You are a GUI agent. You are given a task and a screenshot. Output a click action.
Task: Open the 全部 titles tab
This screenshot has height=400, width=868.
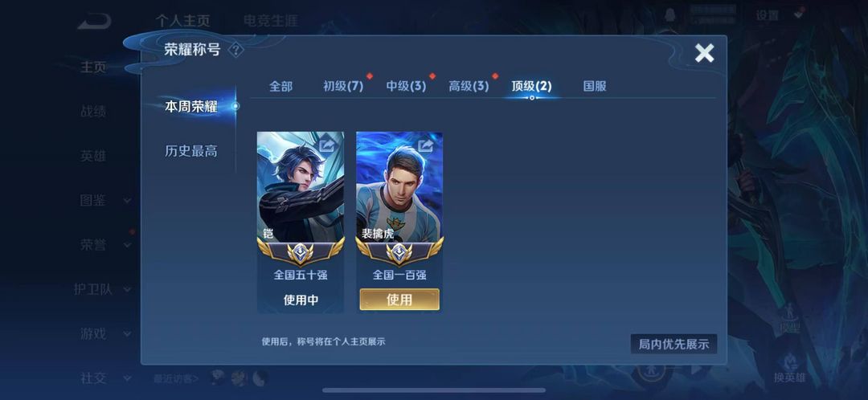[280, 86]
